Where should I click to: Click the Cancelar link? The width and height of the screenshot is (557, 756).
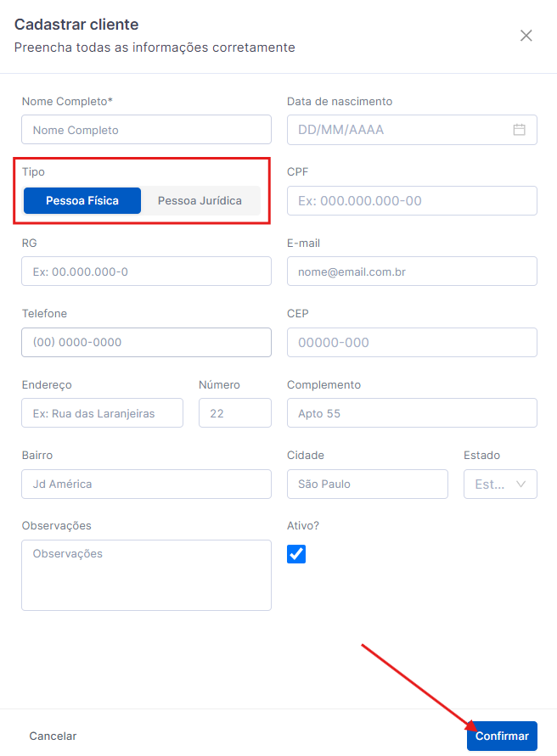pyautogui.click(x=53, y=736)
